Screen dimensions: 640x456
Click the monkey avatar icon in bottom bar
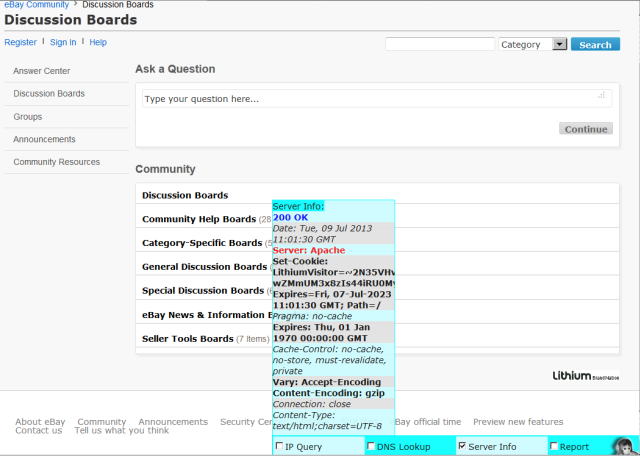point(622,446)
